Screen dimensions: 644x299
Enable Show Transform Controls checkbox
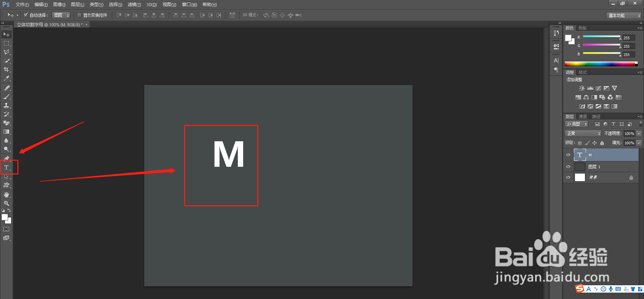79,15
